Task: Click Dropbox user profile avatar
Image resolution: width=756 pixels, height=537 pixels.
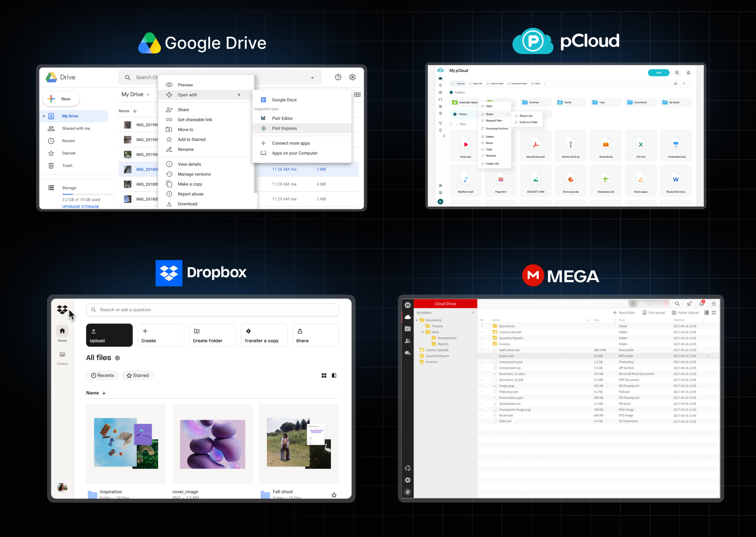Action: pyautogui.click(x=62, y=487)
